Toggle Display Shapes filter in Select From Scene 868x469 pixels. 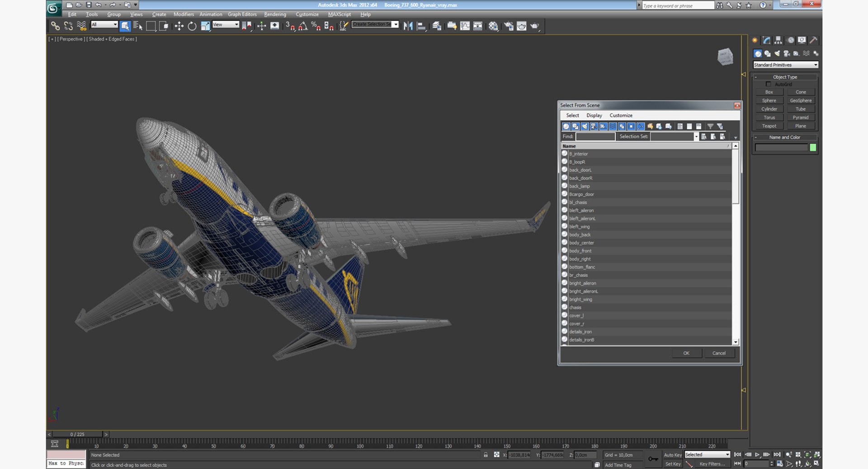point(576,127)
